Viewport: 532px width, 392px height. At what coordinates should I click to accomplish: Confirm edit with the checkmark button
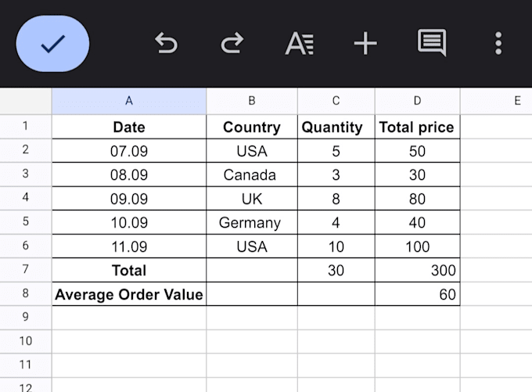click(52, 44)
